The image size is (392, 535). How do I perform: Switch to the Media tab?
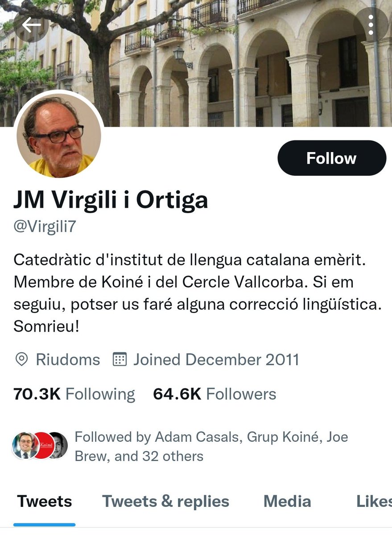point(287,502)
